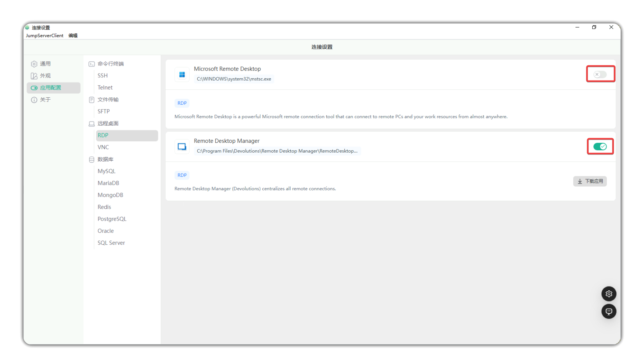The height and width of the screenshot is (360, 644).
Task: Click the floating settings gear icon
Action: pos(609,294)
